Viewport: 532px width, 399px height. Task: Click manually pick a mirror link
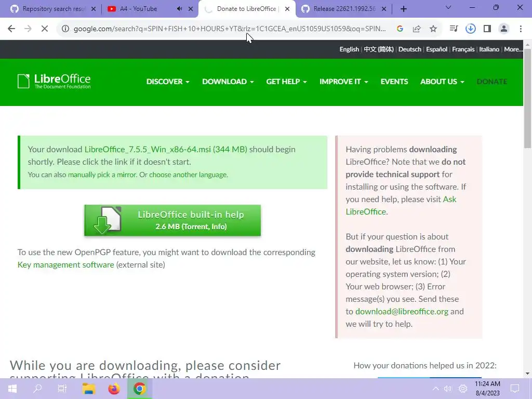pos(102,175)
